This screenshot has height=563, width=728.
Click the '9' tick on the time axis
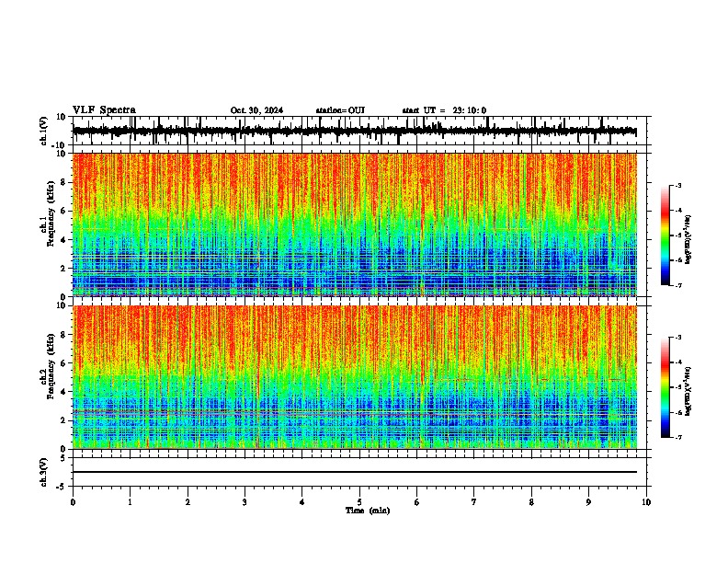tap(588, 502)
